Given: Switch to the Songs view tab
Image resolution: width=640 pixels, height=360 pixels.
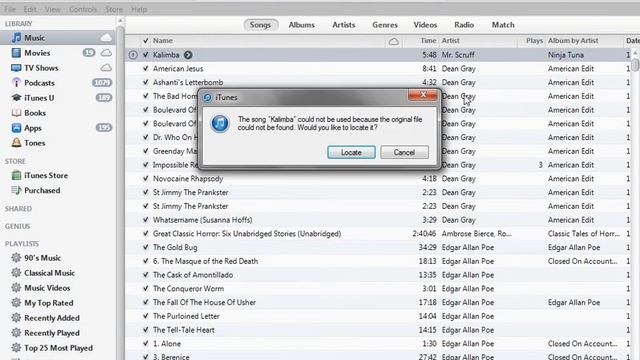Looking at the screenshot, I should click(260, 25).
